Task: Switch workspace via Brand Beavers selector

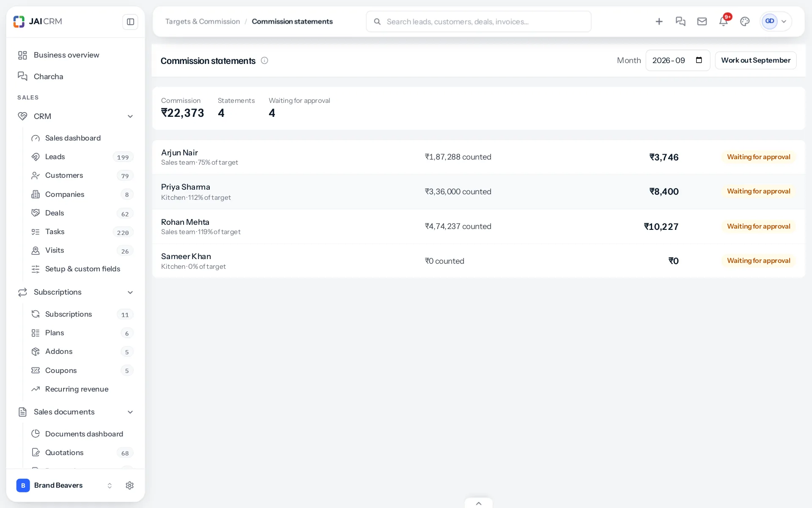Action: tap(64, 485)
